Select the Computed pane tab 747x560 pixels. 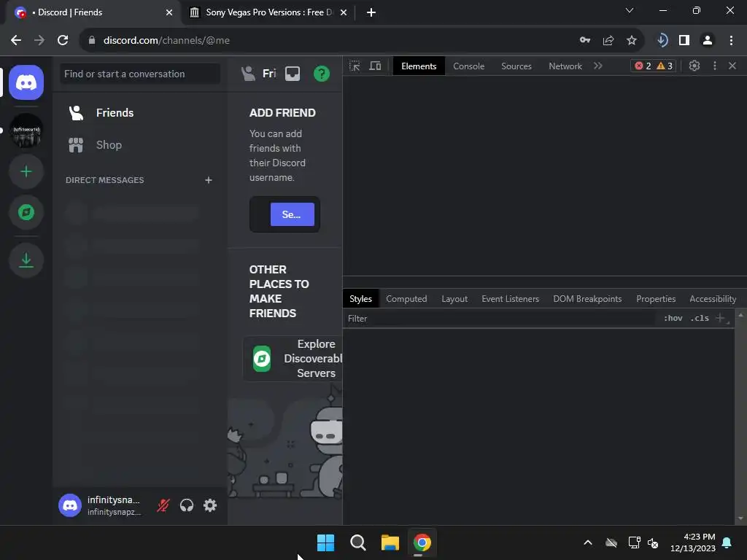coord(406,299)
